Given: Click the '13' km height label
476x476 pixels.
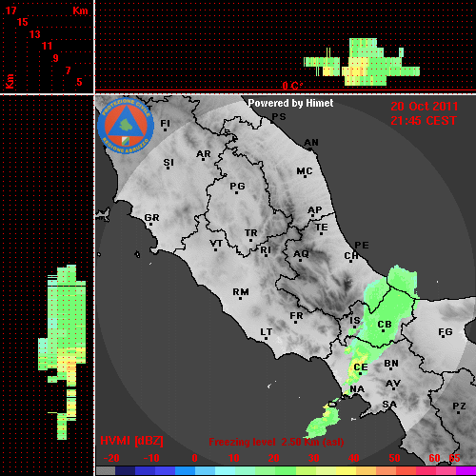Looking at the screenshot, I should pos(35,34).
